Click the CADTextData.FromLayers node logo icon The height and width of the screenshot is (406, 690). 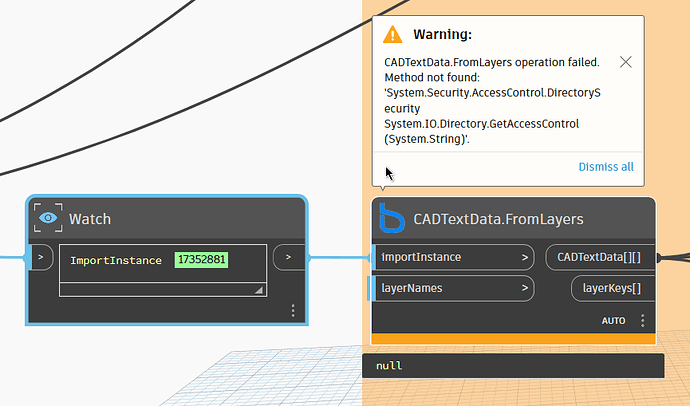pos(391,218)
